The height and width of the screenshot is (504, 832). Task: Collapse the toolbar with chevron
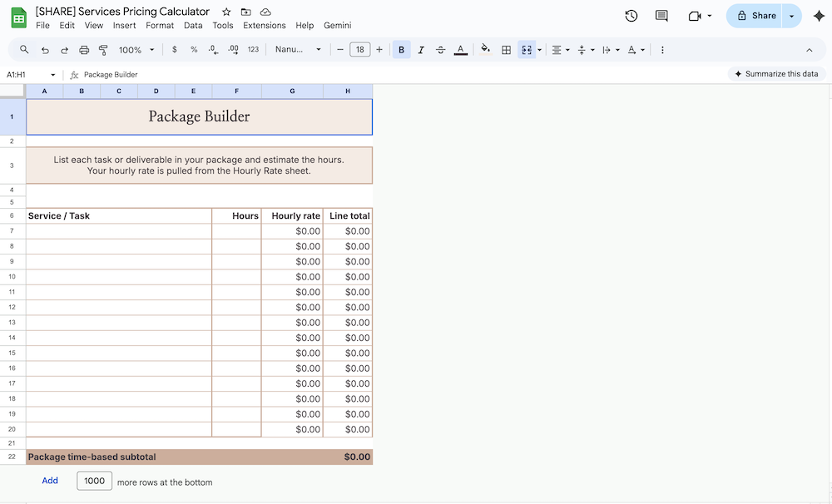tap(810, 50)
